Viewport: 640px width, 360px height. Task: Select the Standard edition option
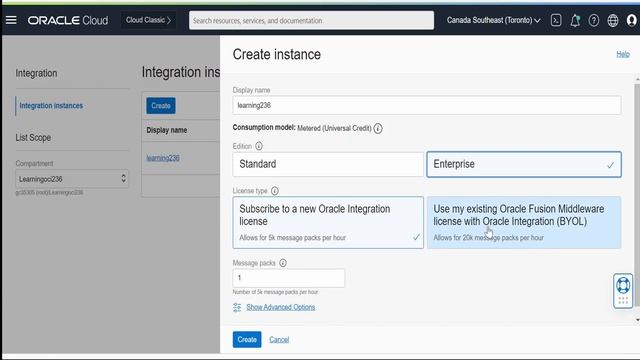point(328,164)
